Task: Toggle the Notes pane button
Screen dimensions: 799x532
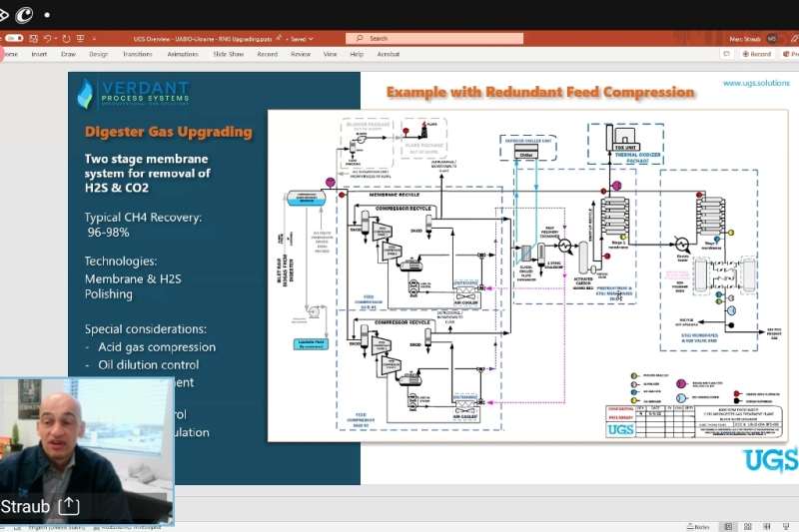Action: click(698, 527)
